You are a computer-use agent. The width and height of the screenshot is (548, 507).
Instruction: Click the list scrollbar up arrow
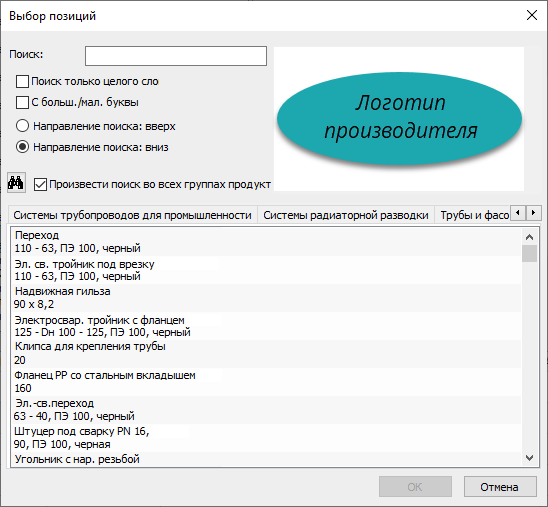(529, 237)
